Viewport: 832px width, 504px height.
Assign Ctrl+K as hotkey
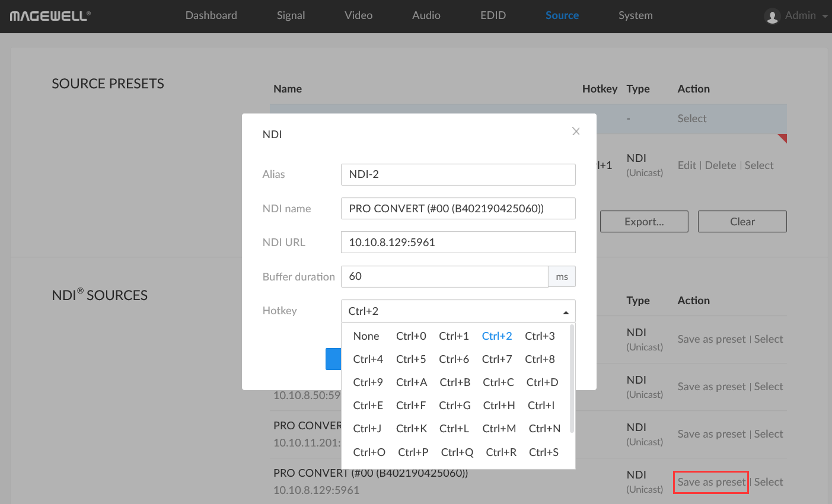(x=412, y=429)
